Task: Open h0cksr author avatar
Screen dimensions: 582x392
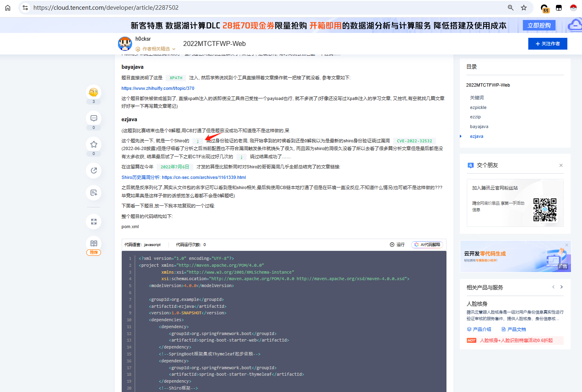Action: (125, 44)
